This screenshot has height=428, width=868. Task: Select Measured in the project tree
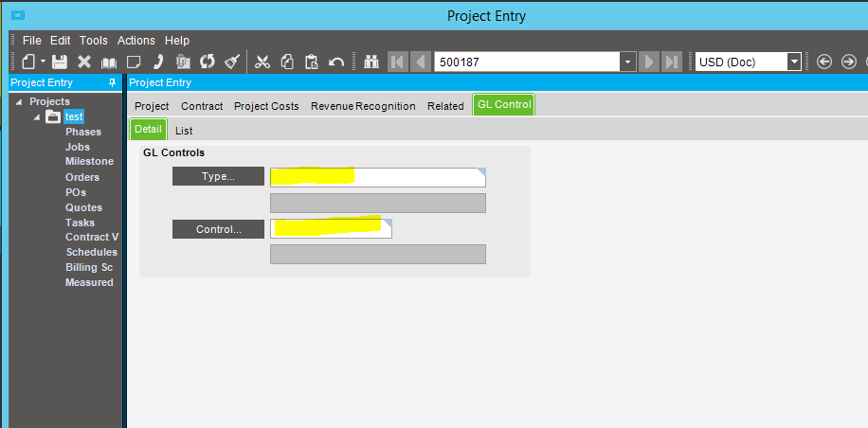(89, 282)
